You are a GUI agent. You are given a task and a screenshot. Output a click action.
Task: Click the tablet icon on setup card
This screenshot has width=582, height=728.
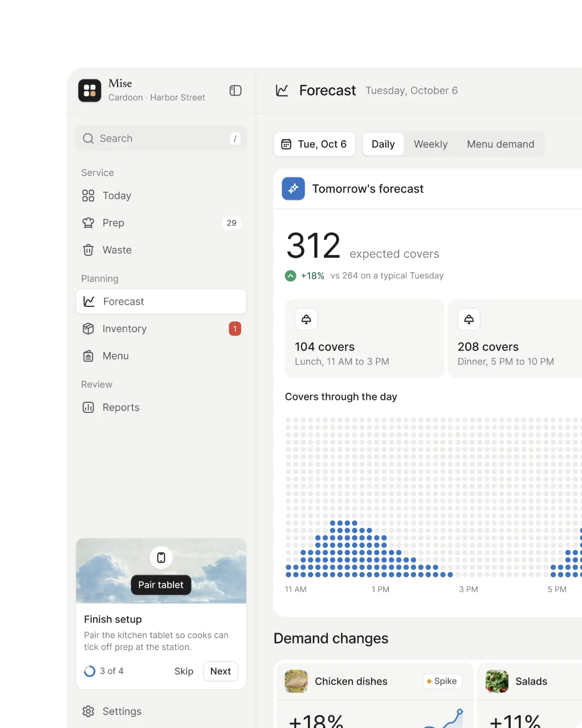pyautogui.click(x=161, y=558)
